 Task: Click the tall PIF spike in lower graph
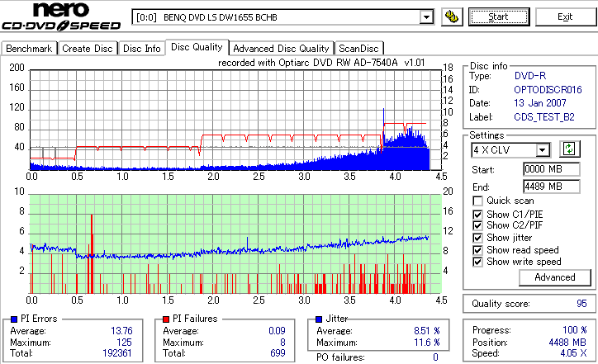(92, 253)
